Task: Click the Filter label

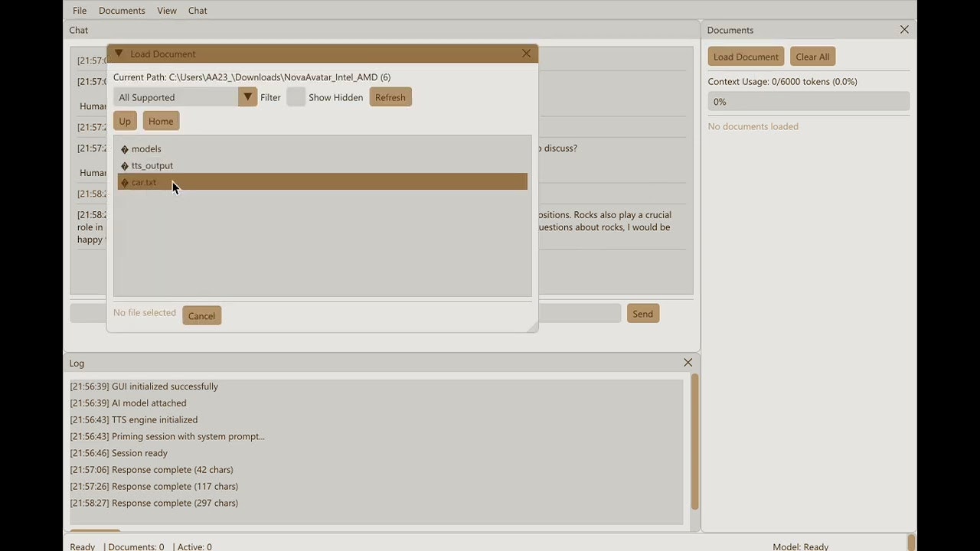Action: [270, 97]
